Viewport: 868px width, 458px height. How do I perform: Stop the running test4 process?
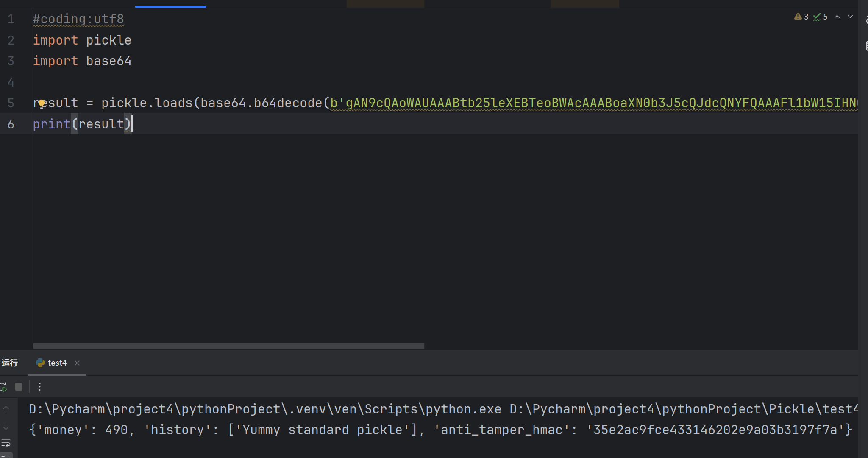coord(19,387)
